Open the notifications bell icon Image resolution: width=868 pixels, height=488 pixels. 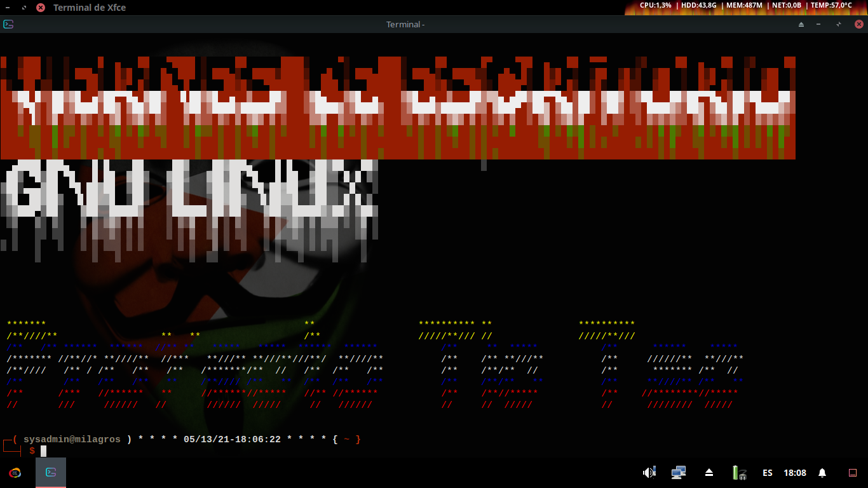822,473
